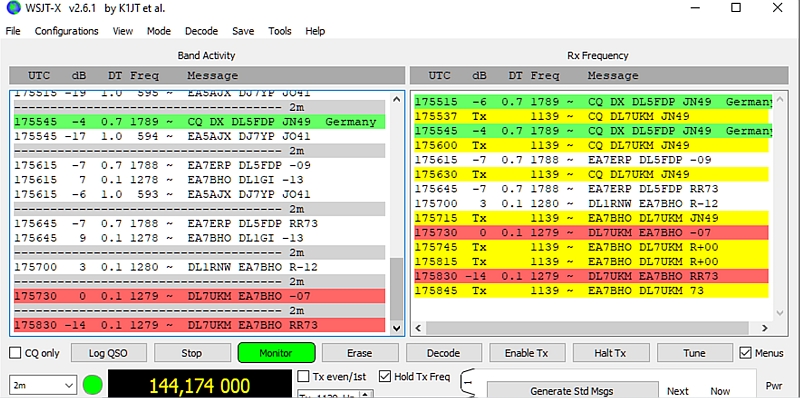Open the File menu

click(13, 31)
